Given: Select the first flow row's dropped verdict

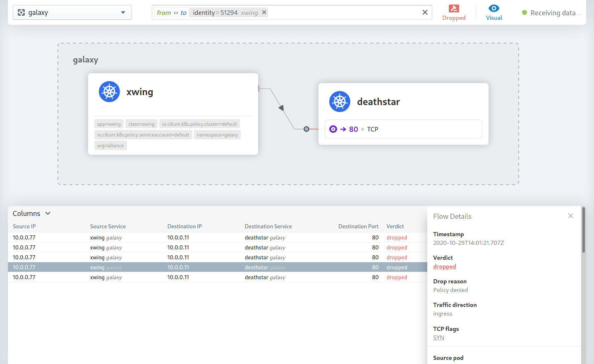Looking at the screenshot, I should pyautogui.click(x=397, y=237).
